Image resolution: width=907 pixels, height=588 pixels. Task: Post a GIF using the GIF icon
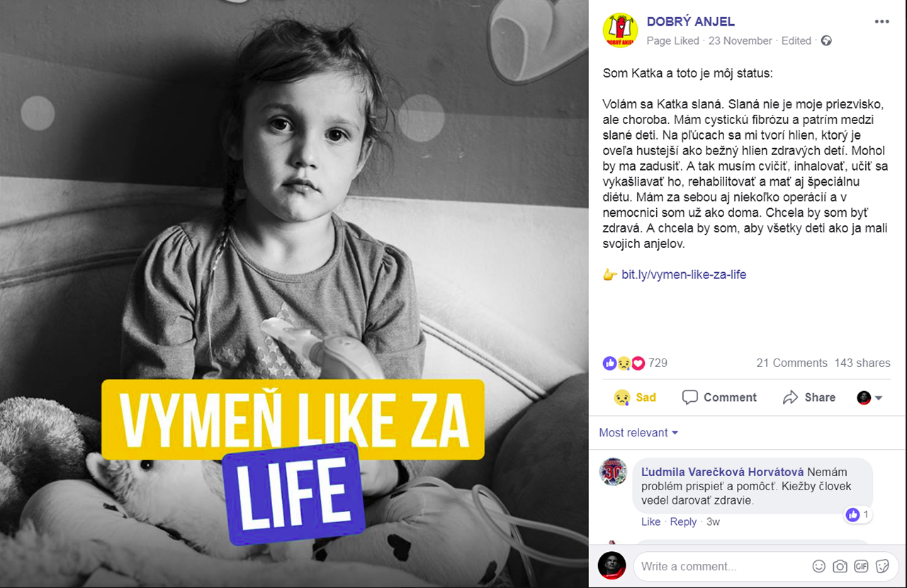click(x=861, y=566)
